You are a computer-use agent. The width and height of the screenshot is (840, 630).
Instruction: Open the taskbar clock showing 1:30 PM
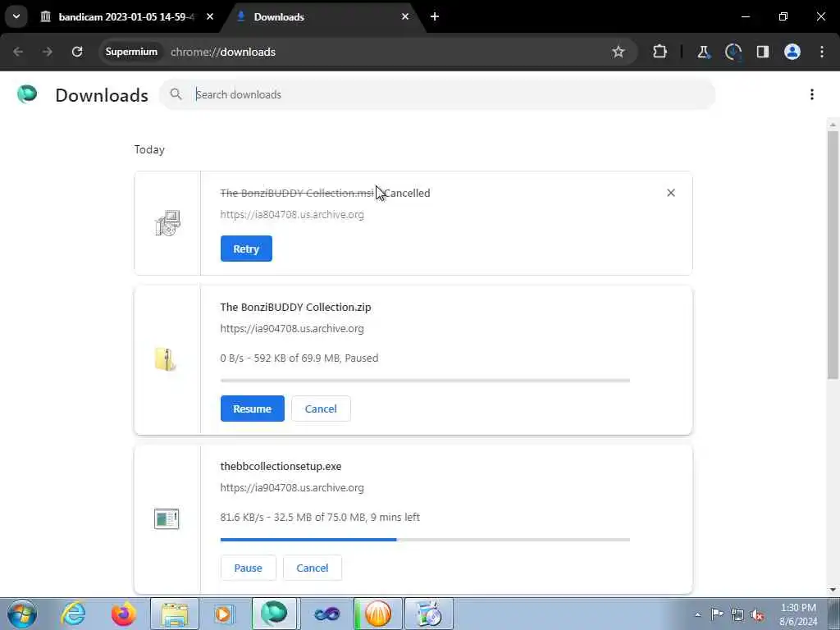click(798, 614)
